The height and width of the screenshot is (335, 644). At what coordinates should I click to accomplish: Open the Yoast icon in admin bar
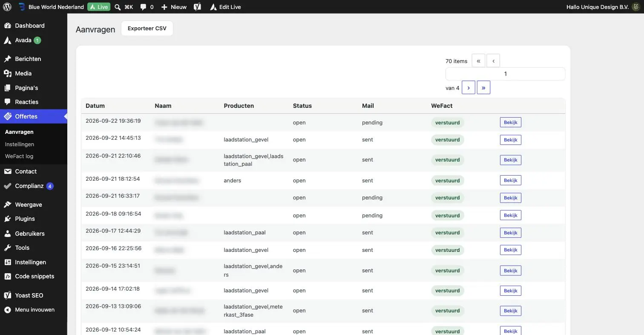(197, 7)
